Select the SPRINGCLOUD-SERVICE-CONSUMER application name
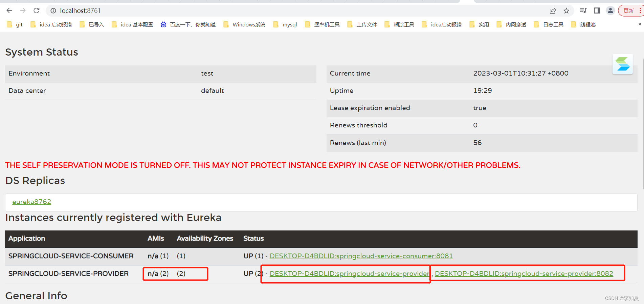644x304 pixels. point(71,256)
